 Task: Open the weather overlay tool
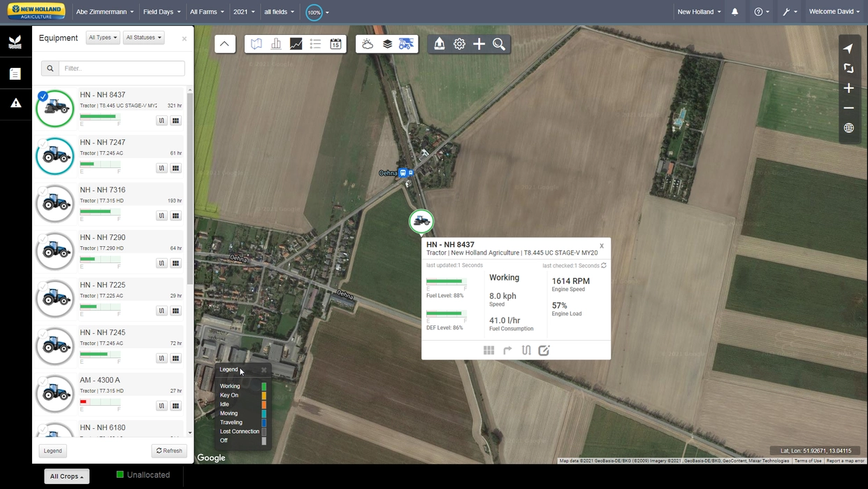[x=368, y=43]
